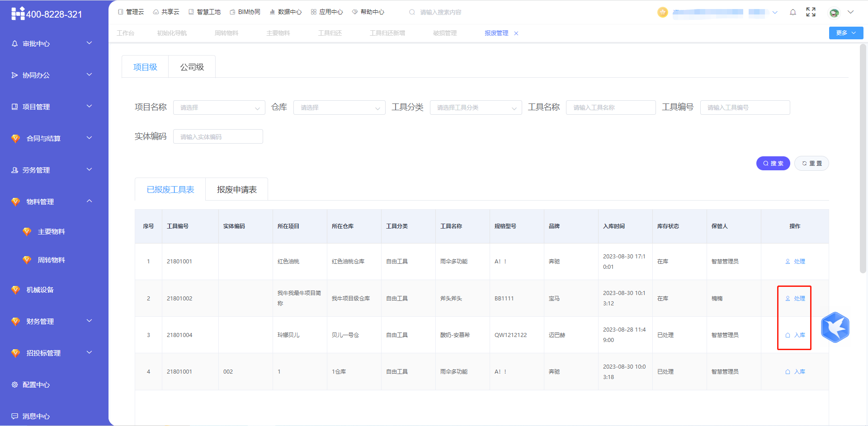The image size is (868, 426).
Task: Click 入库 for tool 酸奶-安慕希
Action: tap(795, 335)
